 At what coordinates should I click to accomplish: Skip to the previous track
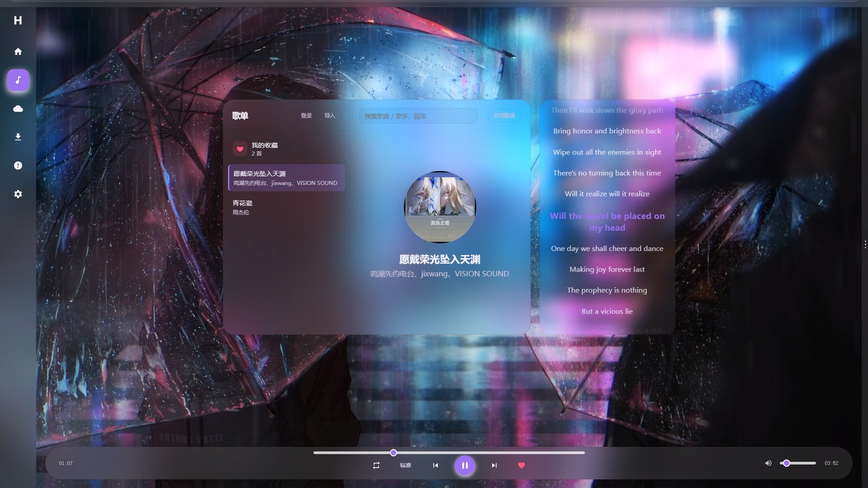pyautogui.click(x=435, y=465)
